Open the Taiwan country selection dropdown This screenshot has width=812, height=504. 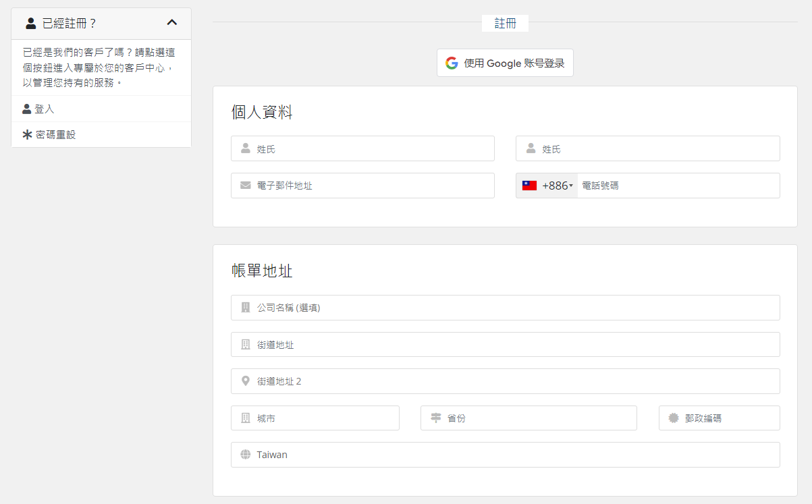click(x=505, y=454)
